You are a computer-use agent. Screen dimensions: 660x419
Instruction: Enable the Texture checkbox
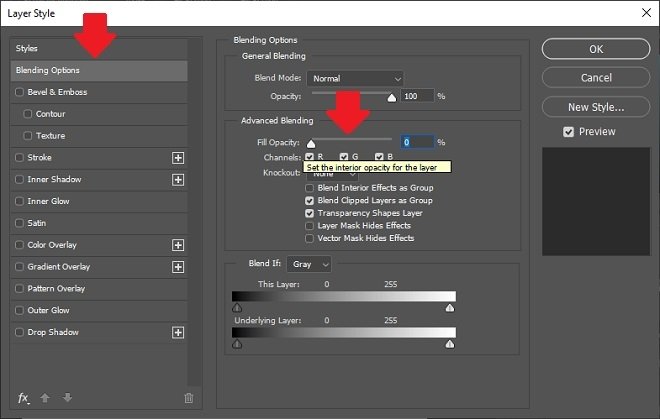click(28, 136)
